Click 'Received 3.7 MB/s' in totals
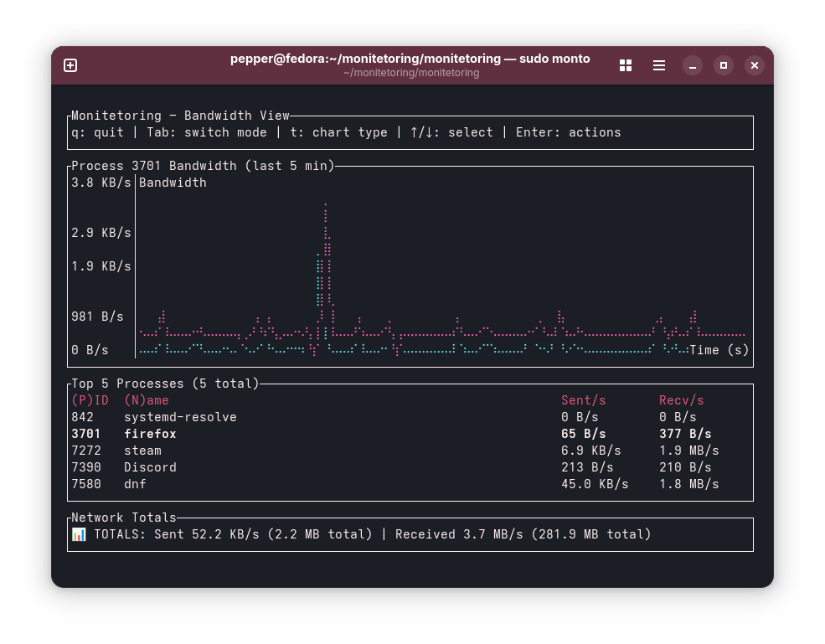Screen dimensions: 825x644 coord(459,534)
